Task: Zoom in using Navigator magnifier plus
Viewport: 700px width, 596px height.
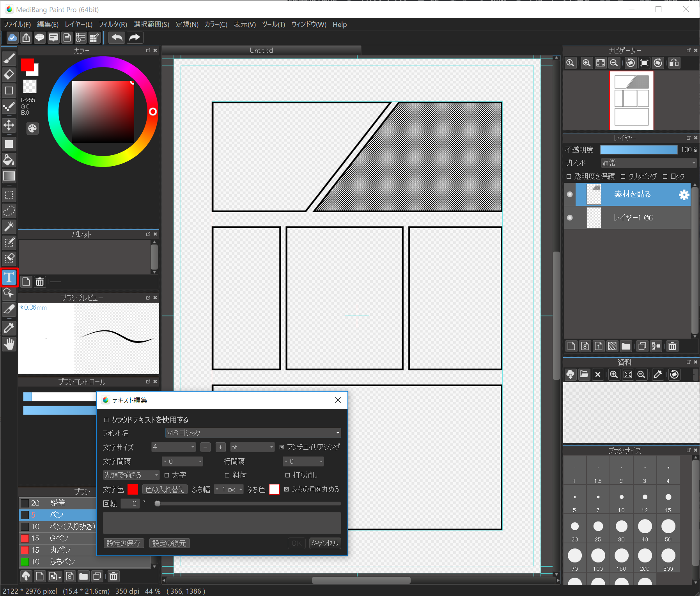Action: tap(587, 63)
